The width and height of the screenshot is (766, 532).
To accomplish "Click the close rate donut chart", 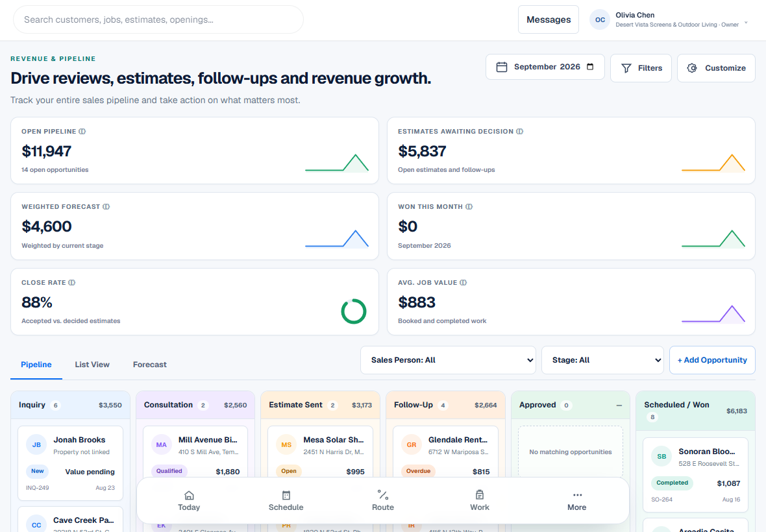I will click(x=354, y=311).
